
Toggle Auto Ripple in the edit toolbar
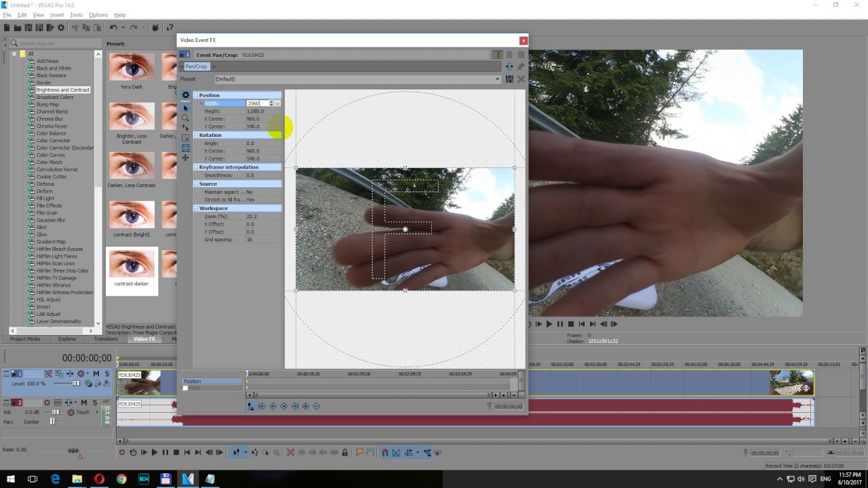coord(409,453)
